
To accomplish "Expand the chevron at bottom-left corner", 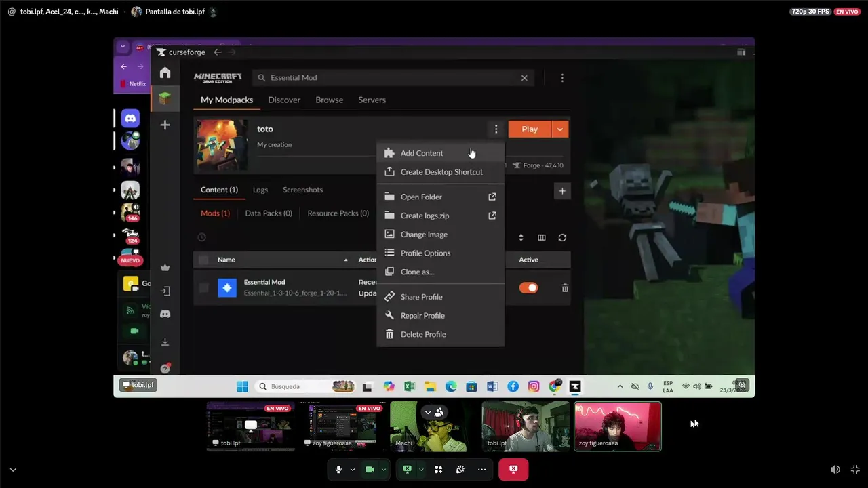I will 12,470.
